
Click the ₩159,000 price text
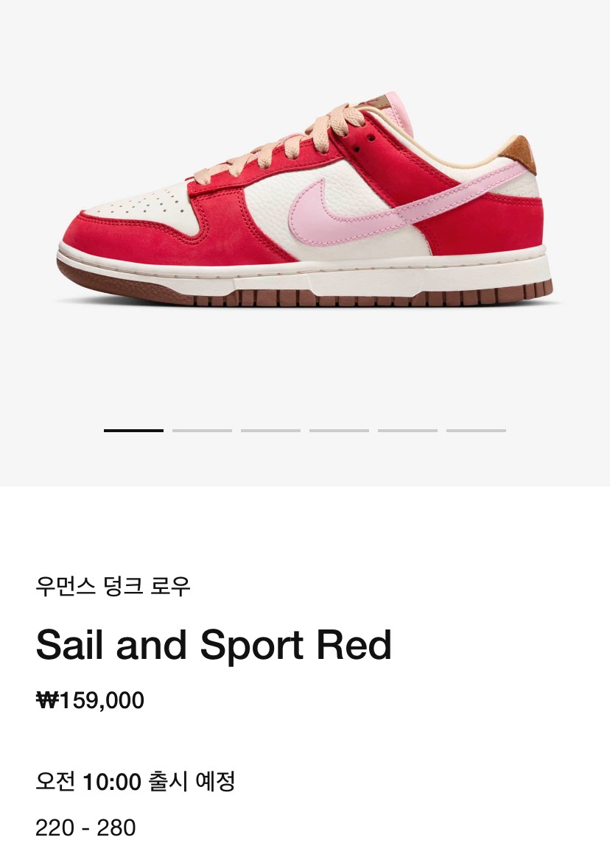[x=90, y=700]
